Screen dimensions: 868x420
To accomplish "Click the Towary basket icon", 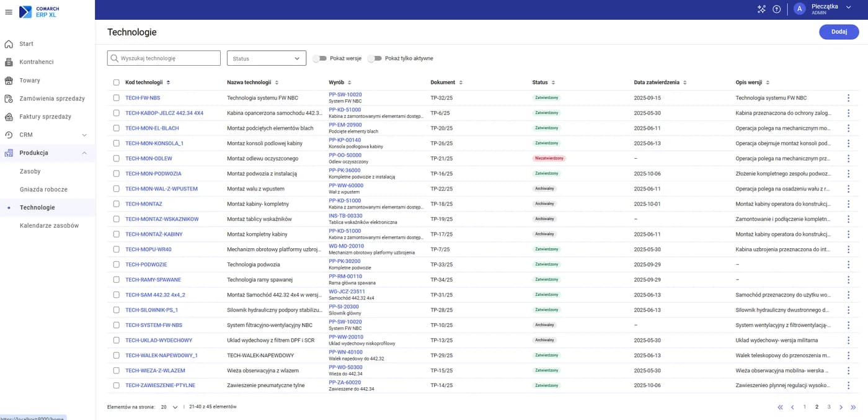I will [x=9, y=81].
